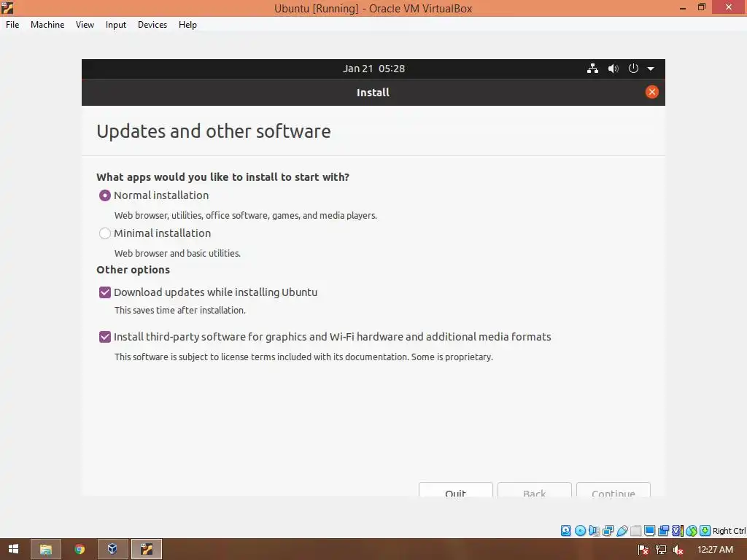The height and width of the screenshot is (560, 747).
Task: Click the VirtualBox hard disk activity icon
Action: pos(565,531)
